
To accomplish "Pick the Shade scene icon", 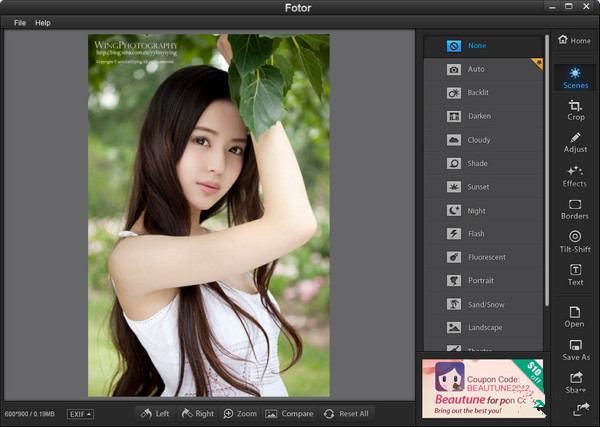I will 454,163.
